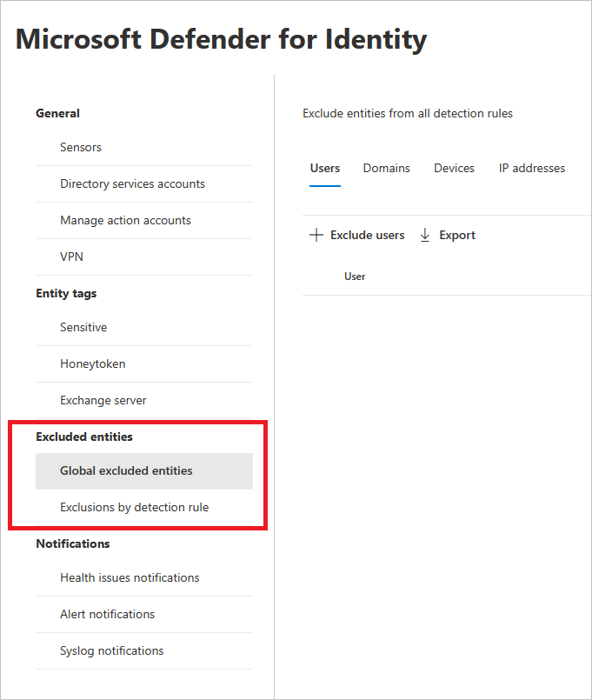This screenshot has height=700, width=592.
Task: Open the Sensors settings page
Action: [x=81, y=147]
